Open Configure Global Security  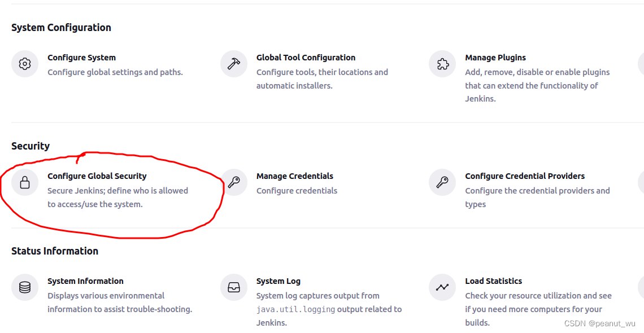coord(97,176)
